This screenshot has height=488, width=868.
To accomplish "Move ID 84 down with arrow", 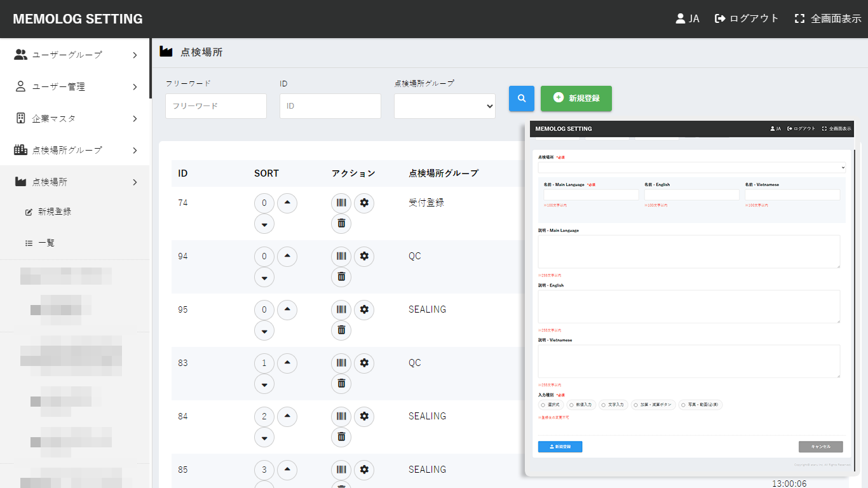I will [264, 437].
